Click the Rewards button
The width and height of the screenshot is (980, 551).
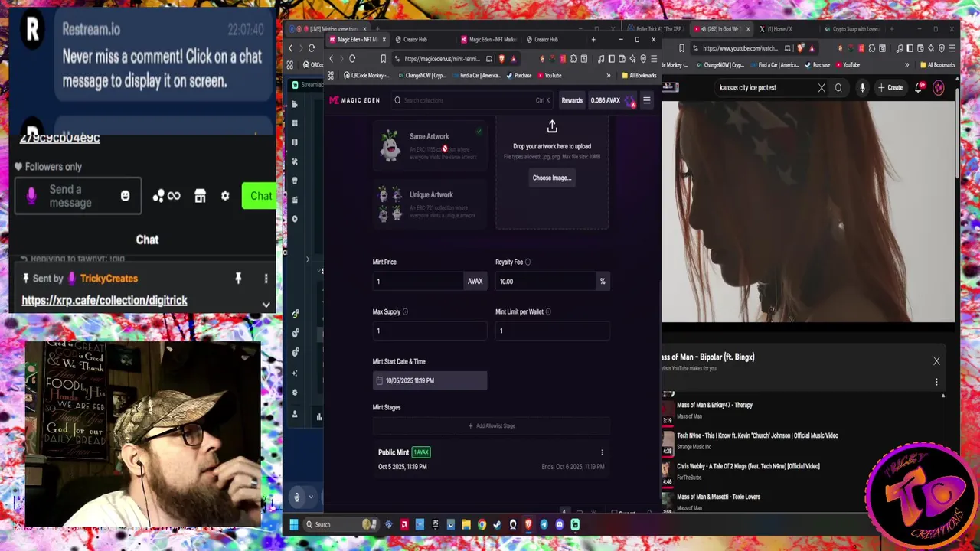pos(572,100)
